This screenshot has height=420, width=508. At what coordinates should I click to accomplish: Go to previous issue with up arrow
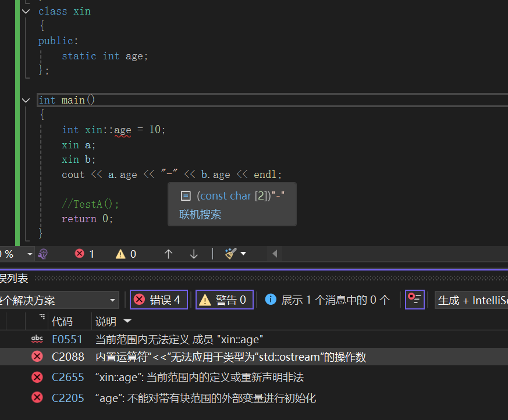click(168, 254)
